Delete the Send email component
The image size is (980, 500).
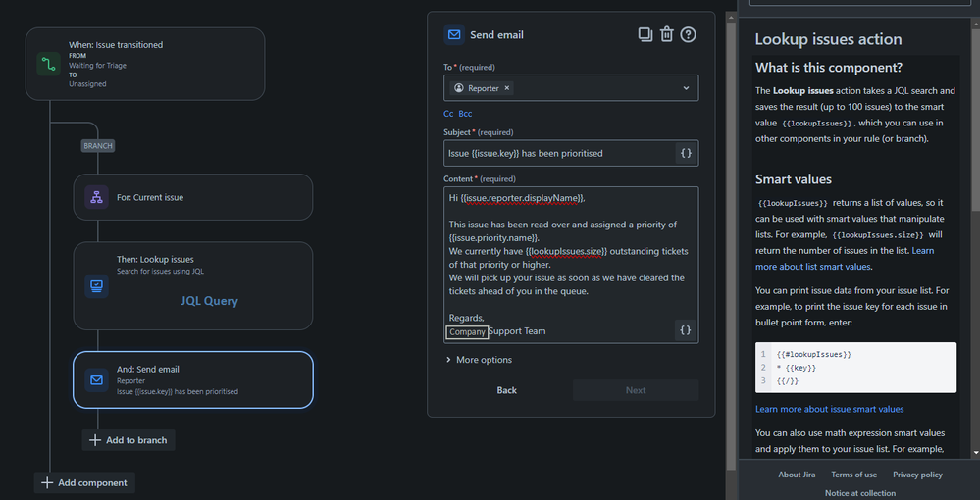pos(667,35)
